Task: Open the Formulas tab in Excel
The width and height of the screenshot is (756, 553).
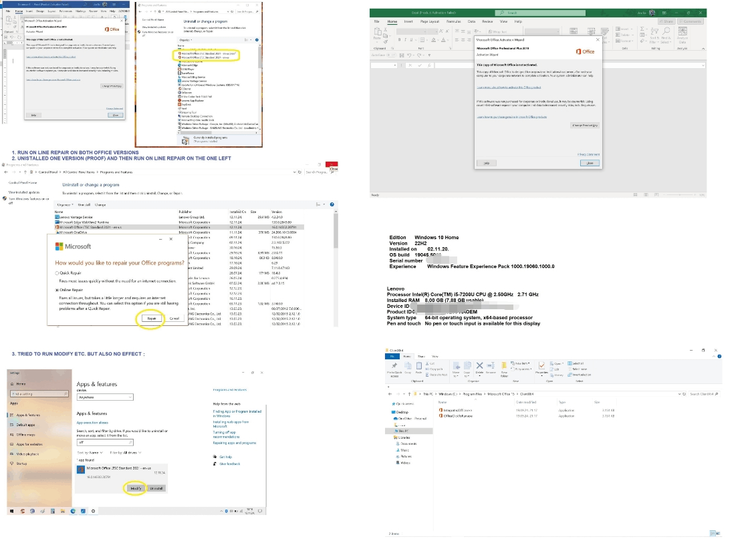Action: pos(454,21)
